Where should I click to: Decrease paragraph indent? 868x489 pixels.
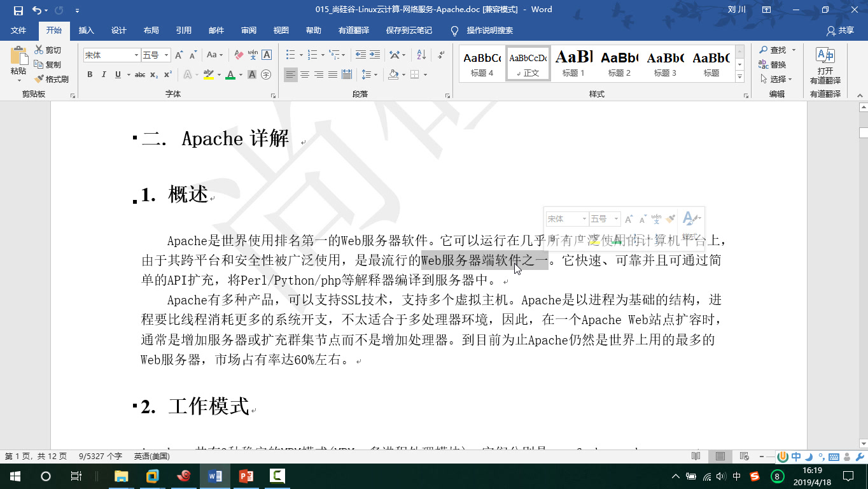(361, 55)
